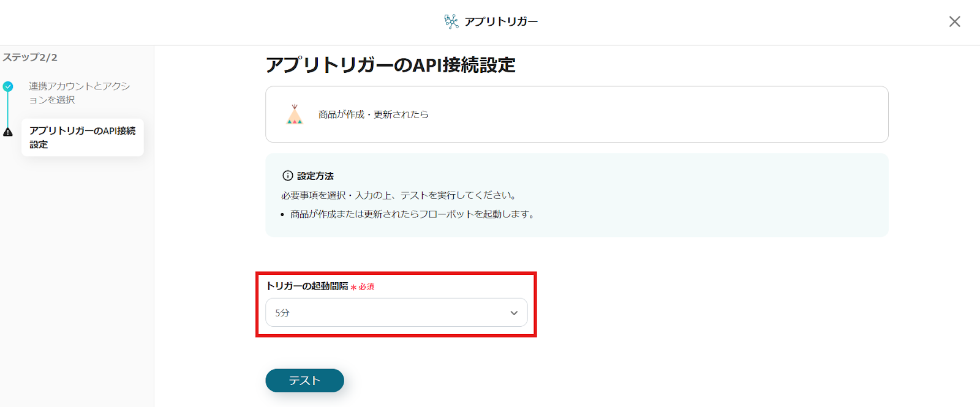Image resolution: width=980 pixels, height=407 pixels.
Task: Click the アプリトリガー header title text
Action: 501,21
